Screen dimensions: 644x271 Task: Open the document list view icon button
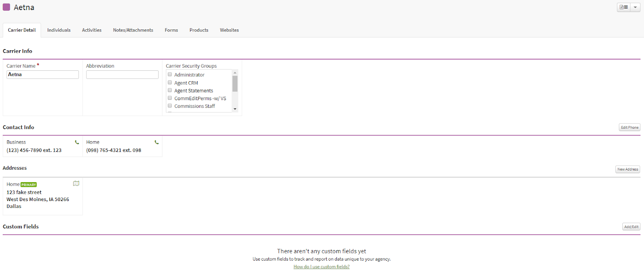pyautogui.click(x=623, y=7)
